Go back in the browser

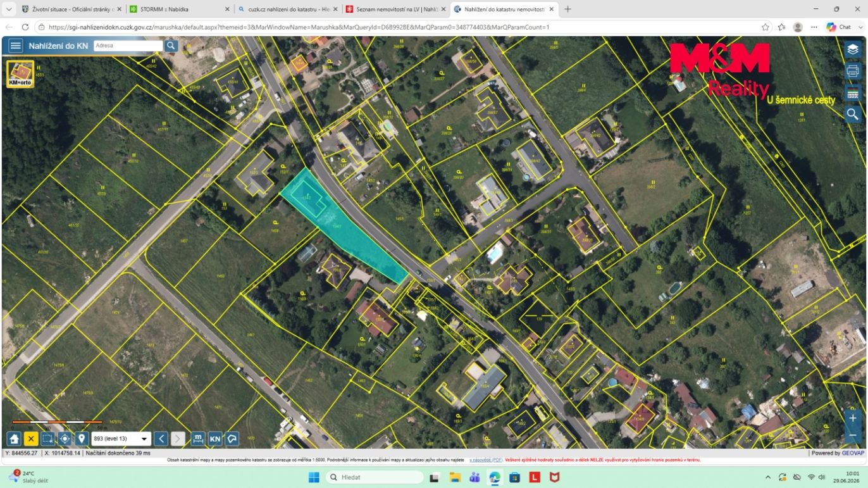tap(9, 27)
